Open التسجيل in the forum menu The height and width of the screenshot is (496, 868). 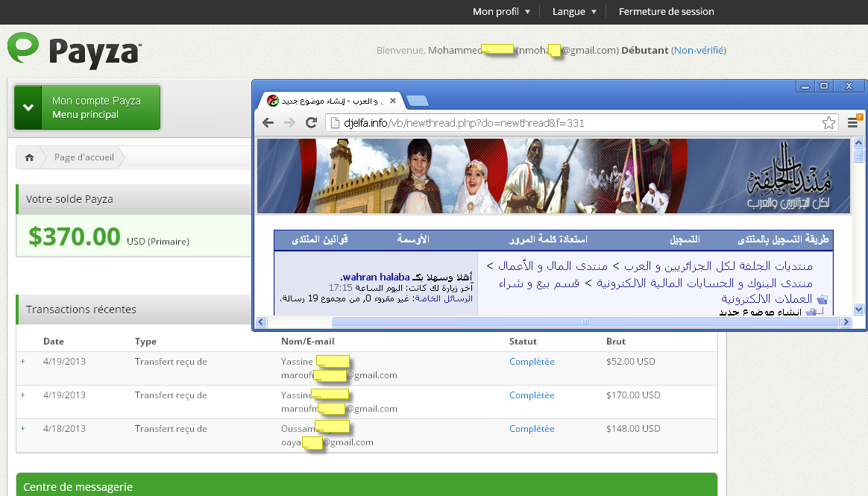(685, 239)
